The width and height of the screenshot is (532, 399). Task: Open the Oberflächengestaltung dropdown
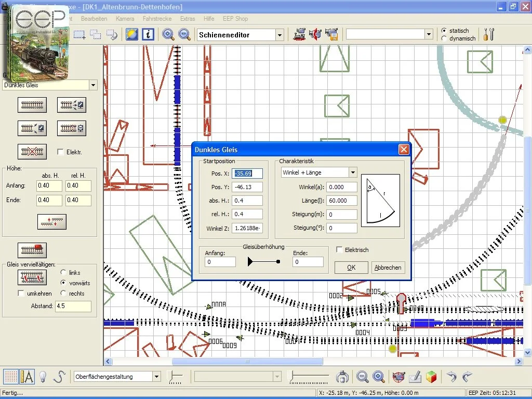point(156,377)
